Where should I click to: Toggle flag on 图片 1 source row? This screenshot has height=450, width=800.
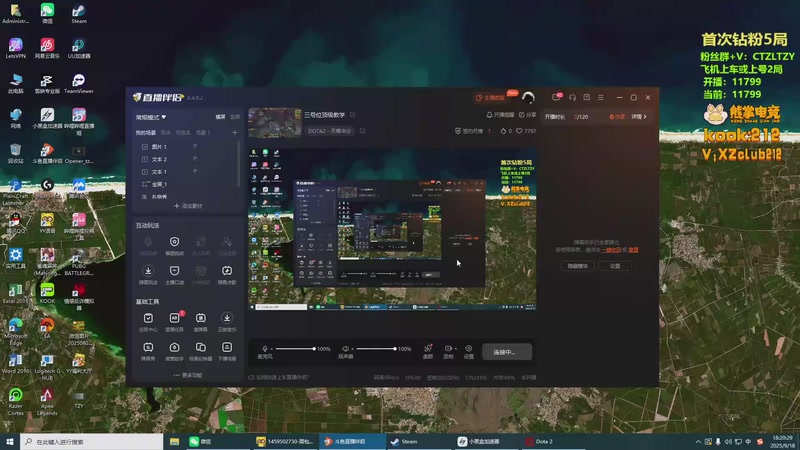[195, 146]
